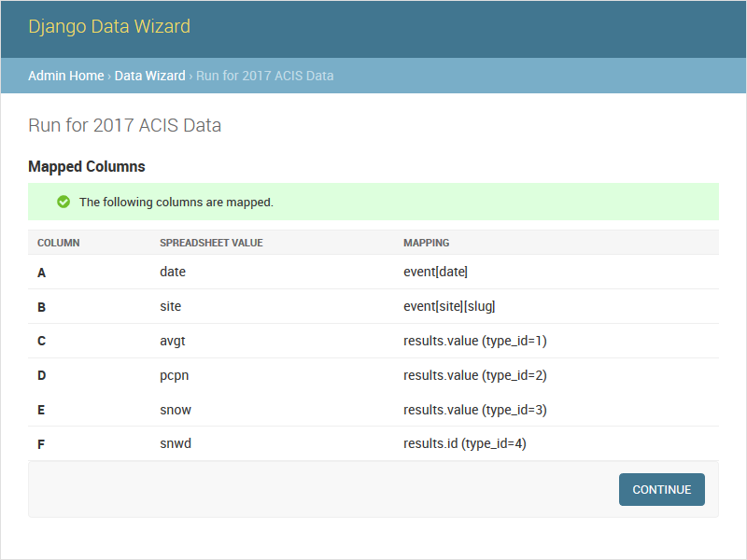Click the 'avgt' spreadsheet value
747x560 pixels.
point(173,341)
